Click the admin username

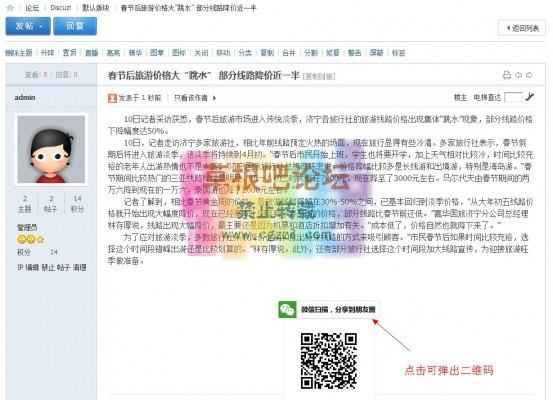(25, 97)
